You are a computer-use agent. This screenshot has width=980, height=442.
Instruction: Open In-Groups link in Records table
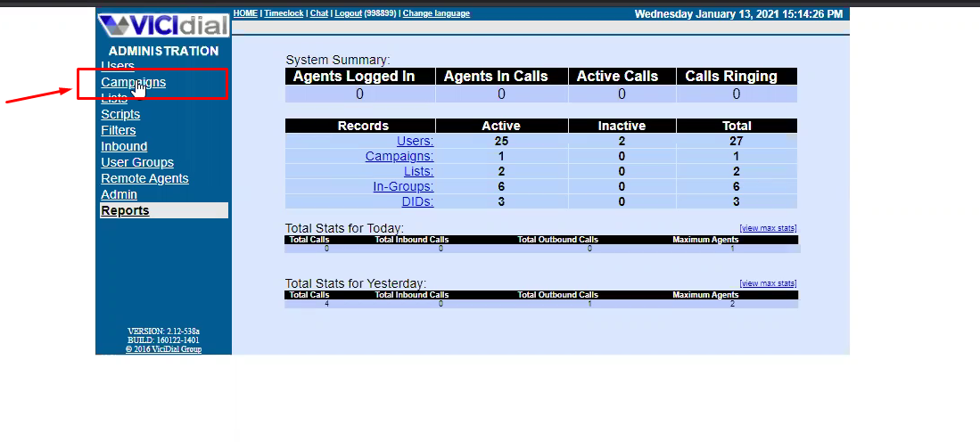(x=403, y=186)
